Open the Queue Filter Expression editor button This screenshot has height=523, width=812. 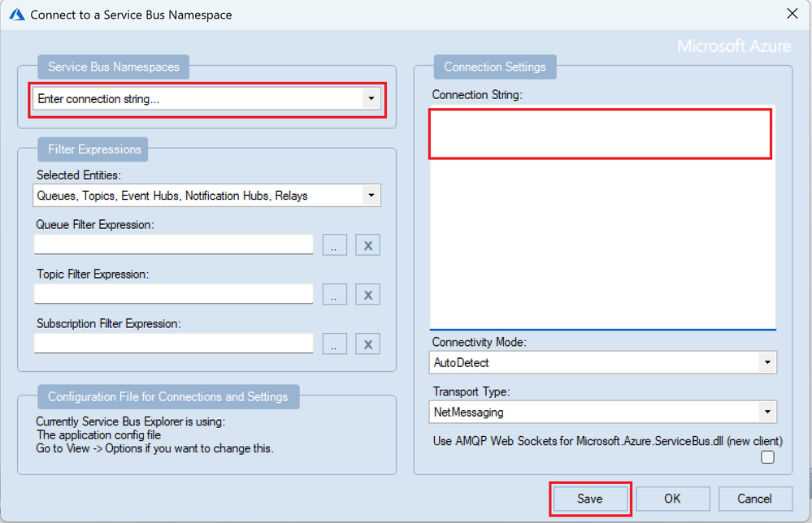[335, 244]
